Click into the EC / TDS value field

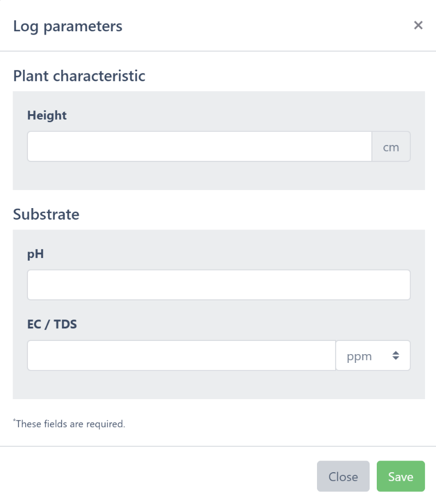pos(182,356)
